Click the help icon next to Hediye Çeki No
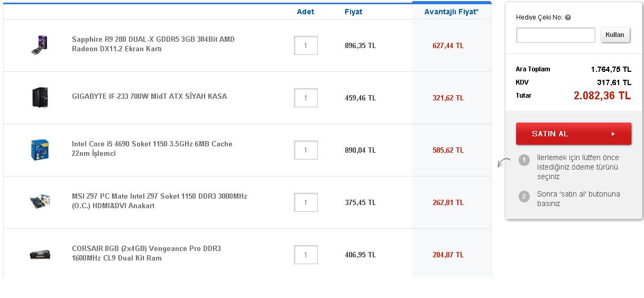644x298 pixels. tap(568, 17)
